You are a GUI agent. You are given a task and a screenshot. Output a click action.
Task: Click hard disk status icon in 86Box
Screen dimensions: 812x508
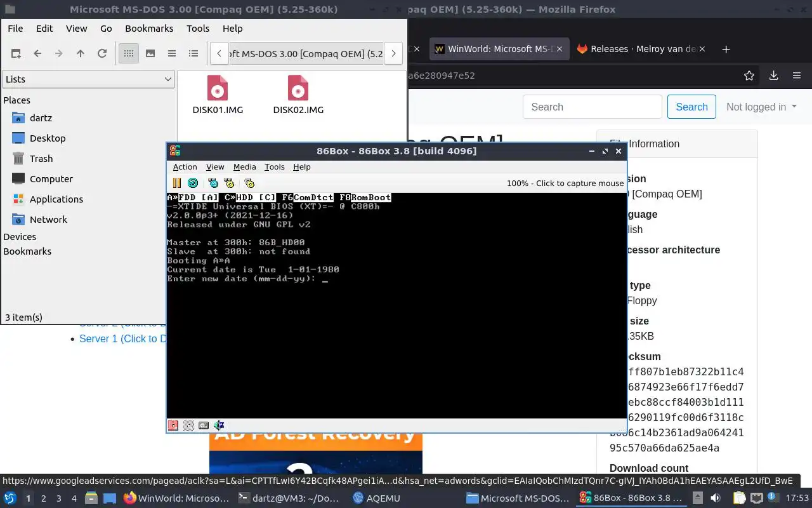(204, 425)
